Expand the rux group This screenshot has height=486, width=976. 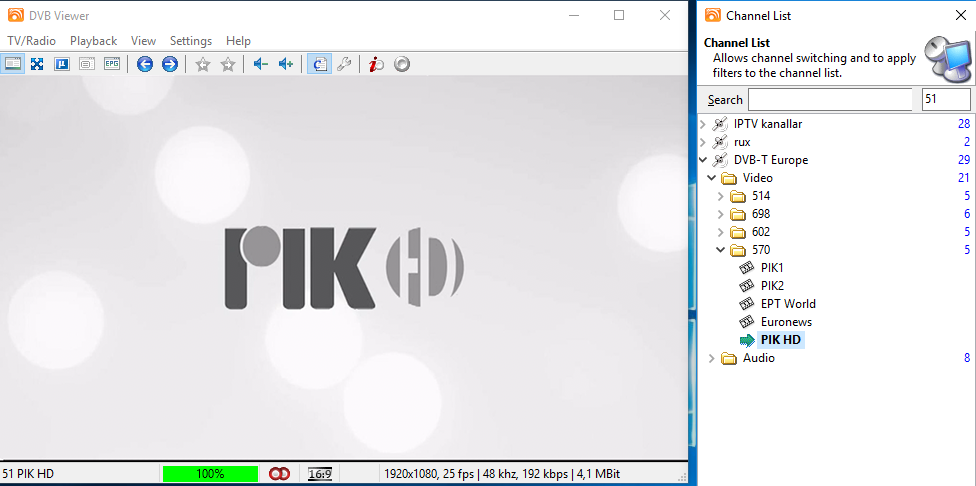point(703,142)
